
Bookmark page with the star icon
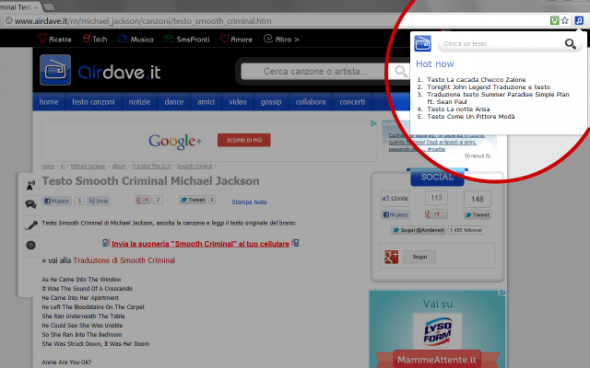click(x=565, y=20)
